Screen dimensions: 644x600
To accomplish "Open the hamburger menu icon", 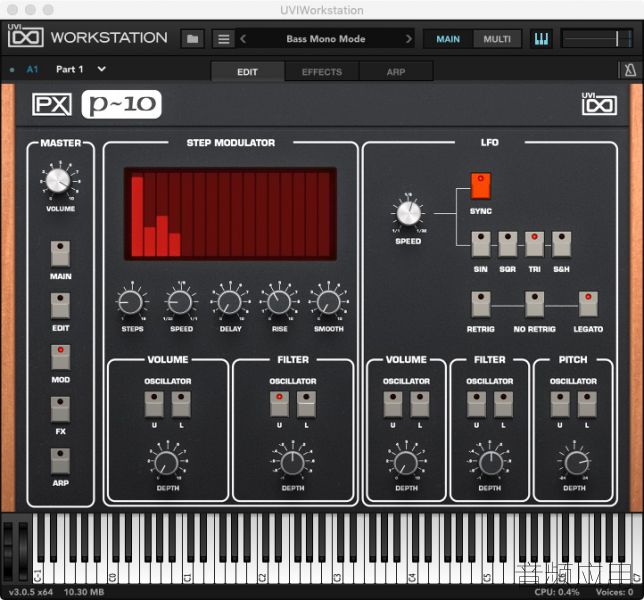I will click(x=223, y=39).
